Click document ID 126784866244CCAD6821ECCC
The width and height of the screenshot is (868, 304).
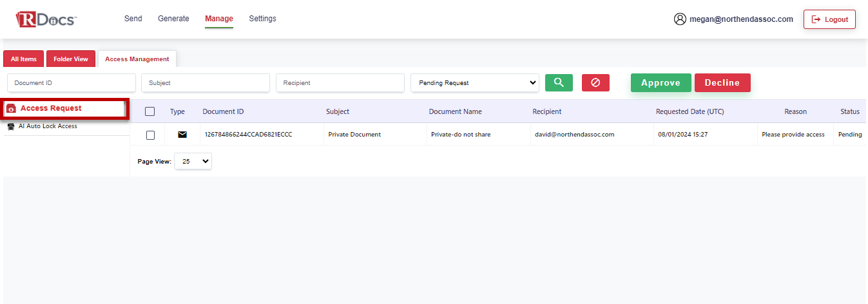click(x=248, y=135)
